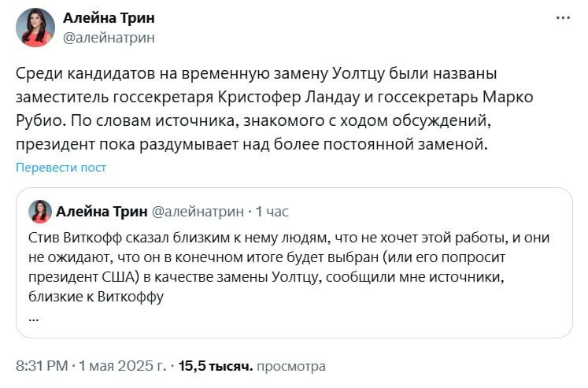Open more options menu for the post
This screenshot has height=388, width=588.
(563, 17)
